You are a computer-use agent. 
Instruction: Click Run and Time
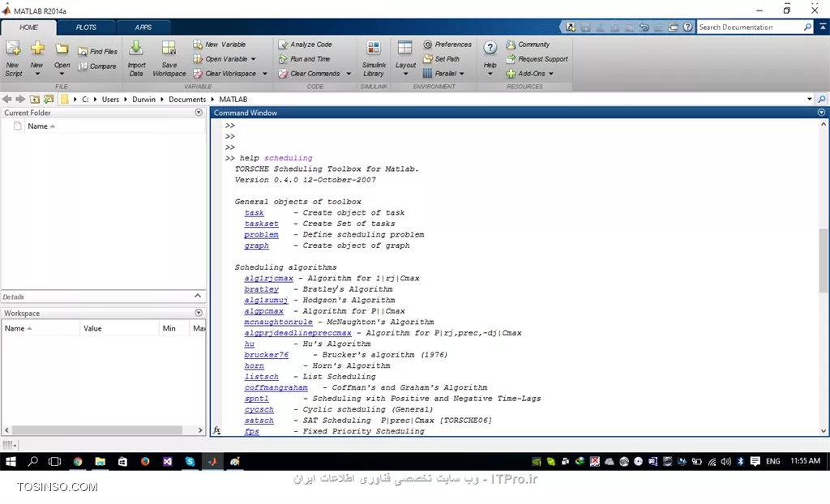(x=305, y=59)
